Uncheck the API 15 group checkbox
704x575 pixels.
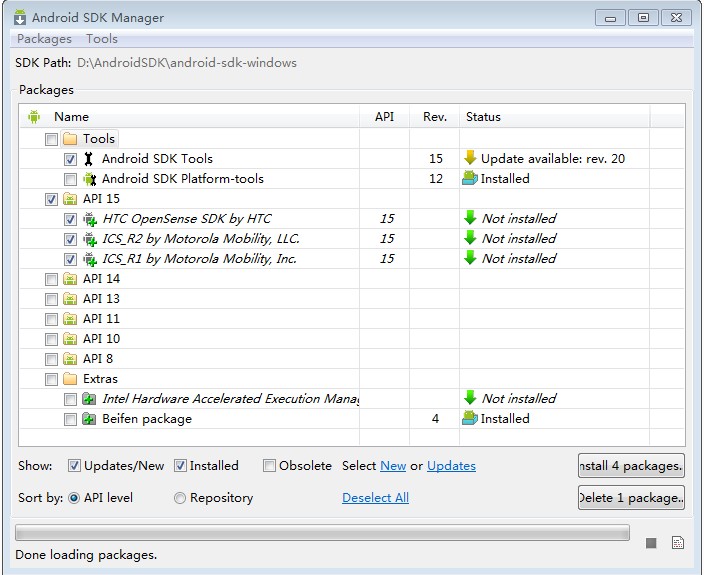pyautogui.click(x=52, y=199)
